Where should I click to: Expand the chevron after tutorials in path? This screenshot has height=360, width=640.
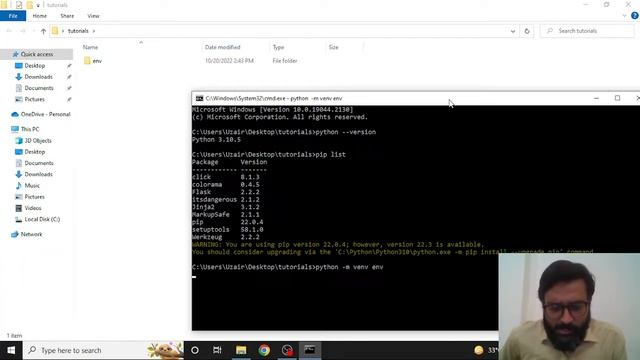click(x=94, y=31)
